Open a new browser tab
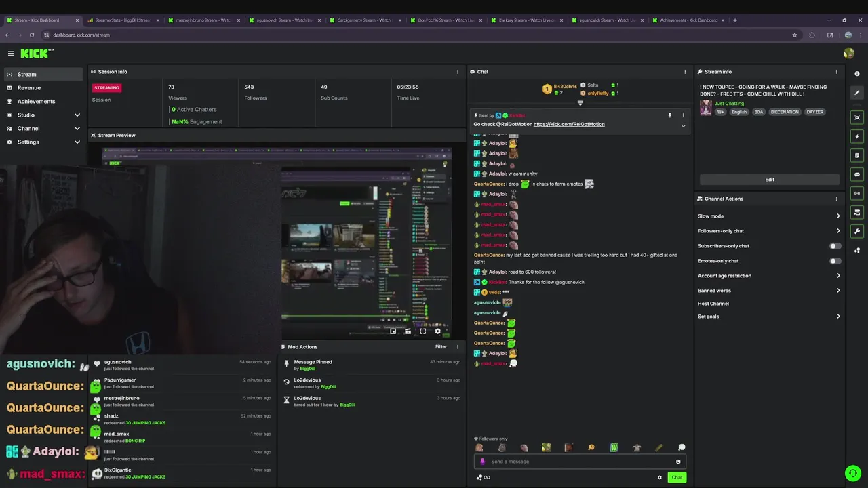 click(x=735, y=20)
